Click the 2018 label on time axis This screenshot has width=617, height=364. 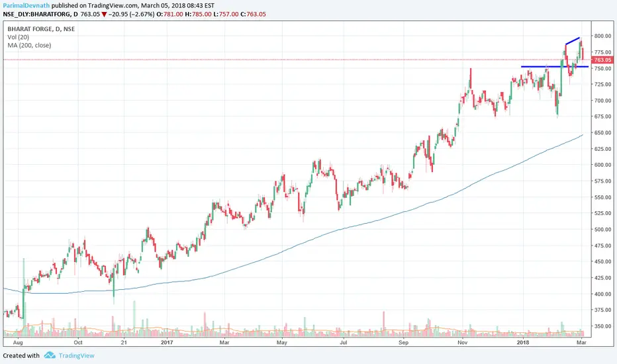click(522, 342)
